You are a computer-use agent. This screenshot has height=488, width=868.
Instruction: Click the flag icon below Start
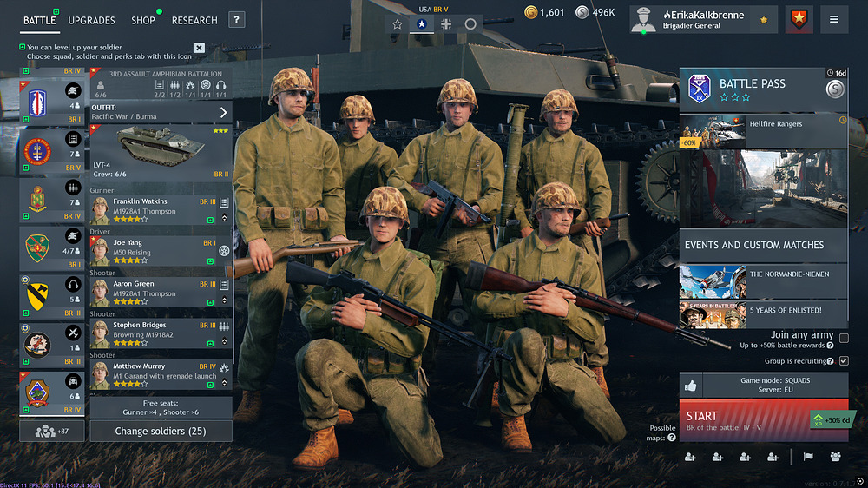coord(806,457)
